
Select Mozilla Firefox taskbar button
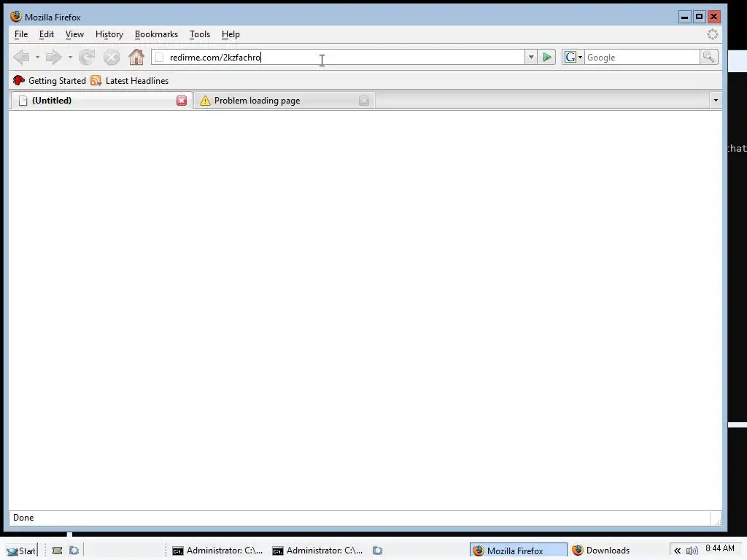519,551
